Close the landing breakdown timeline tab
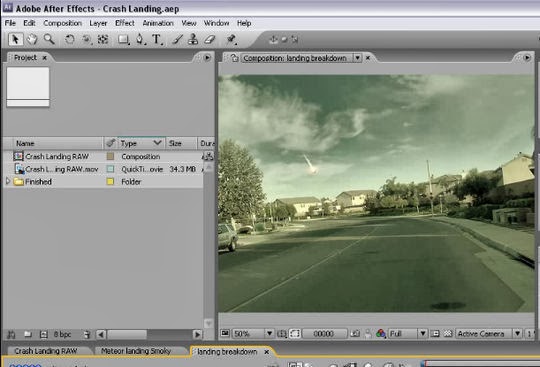The width and height of the screenshot is (540, 367). [x=266, y=352]
